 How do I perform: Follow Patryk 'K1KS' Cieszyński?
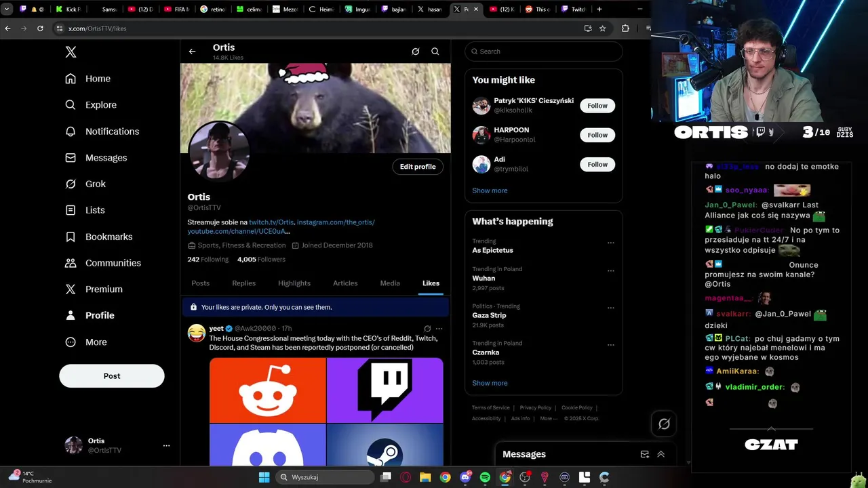(x=597, y=106)
